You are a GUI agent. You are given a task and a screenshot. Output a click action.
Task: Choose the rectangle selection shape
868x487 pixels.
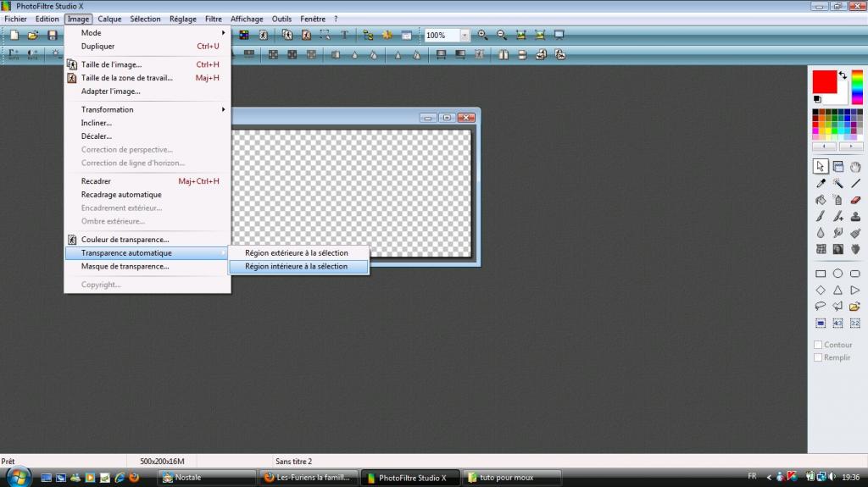(821, 274)
